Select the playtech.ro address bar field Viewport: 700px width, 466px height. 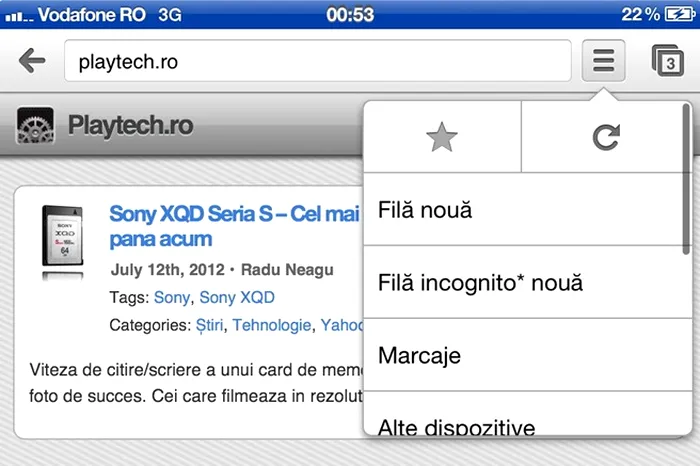point(317,61)
